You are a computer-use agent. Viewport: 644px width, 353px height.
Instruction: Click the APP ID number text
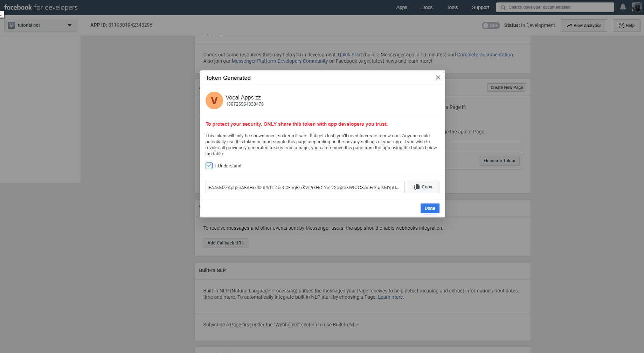130,25
